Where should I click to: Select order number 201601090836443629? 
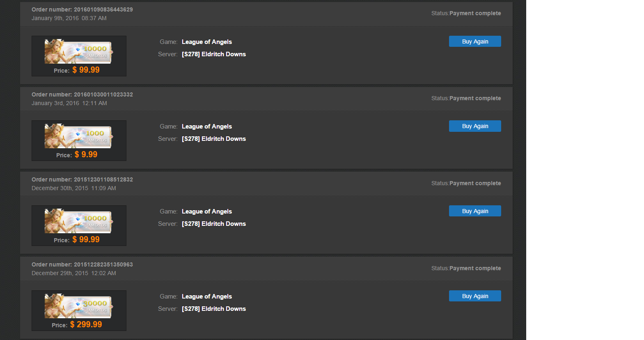coord(103,9)
